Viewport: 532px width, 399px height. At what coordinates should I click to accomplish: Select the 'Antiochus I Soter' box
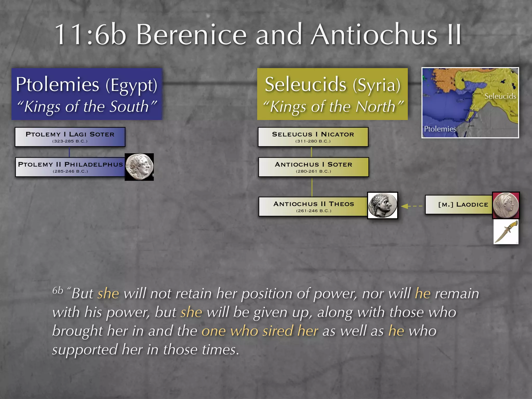(314, 167)
